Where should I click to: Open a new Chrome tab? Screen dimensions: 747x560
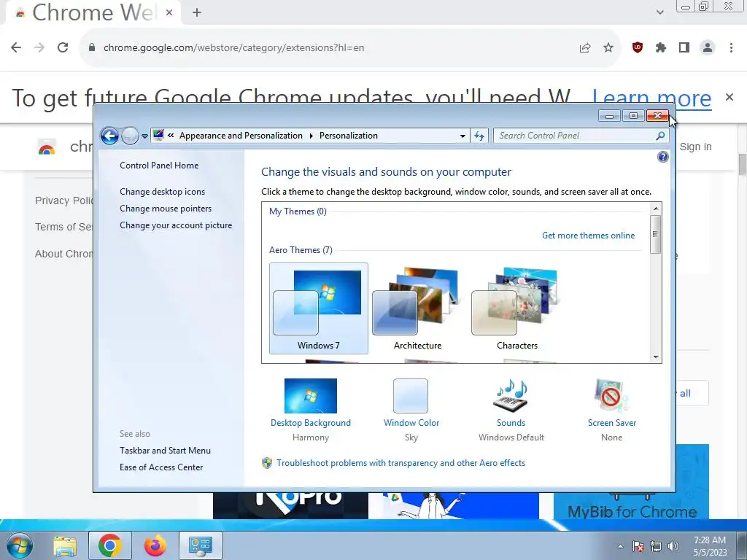(197, 13)
